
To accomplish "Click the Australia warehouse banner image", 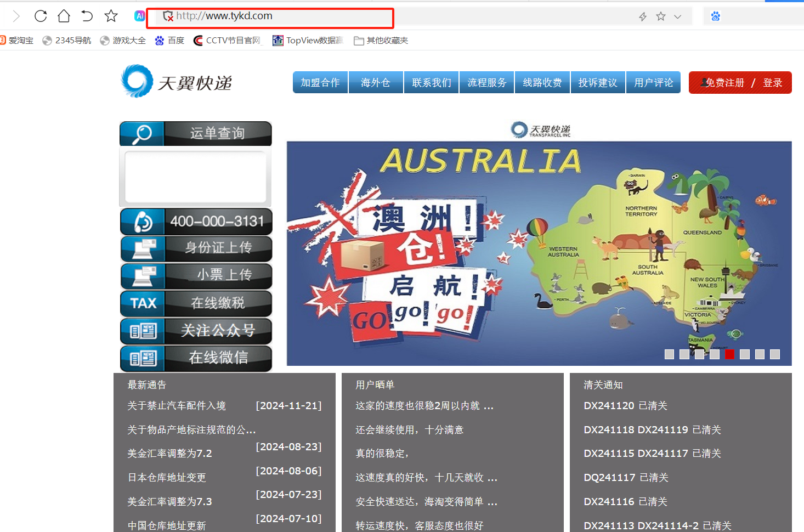I will coord(539,252).
